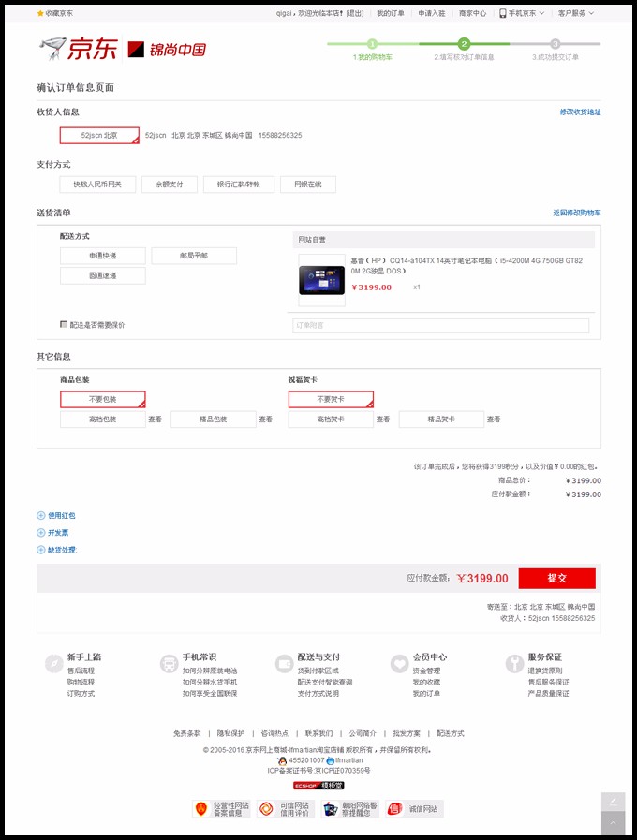Click the red 提交 submit button
This screenshot has height=840, width=637.
click(x=556, y=578)
